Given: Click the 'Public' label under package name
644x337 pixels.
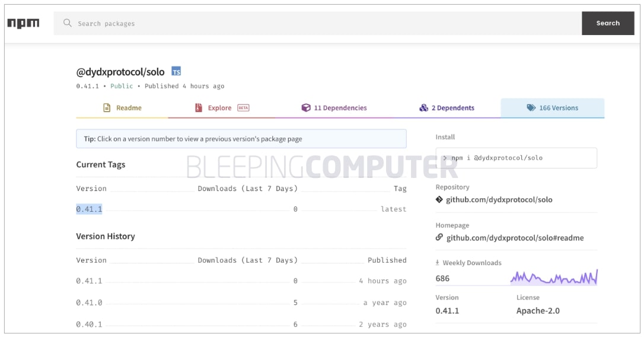Looking at the screenshot, I should pos(122,86).
